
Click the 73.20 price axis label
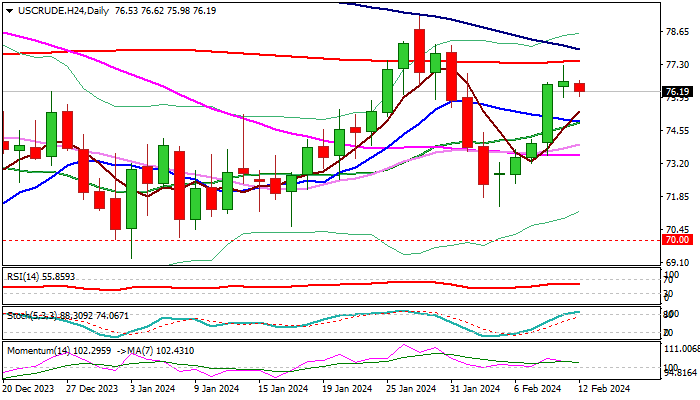coord(678,163)
